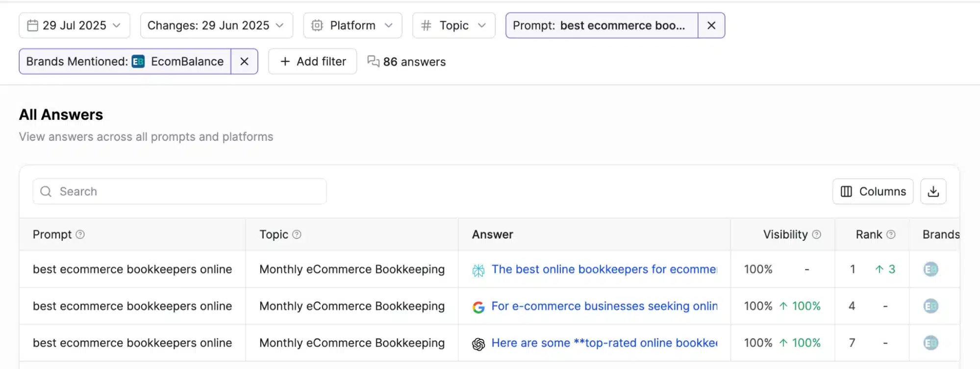
Task: Open the Changes: 29 Jun 2025 dropdown
Action: 216,26
